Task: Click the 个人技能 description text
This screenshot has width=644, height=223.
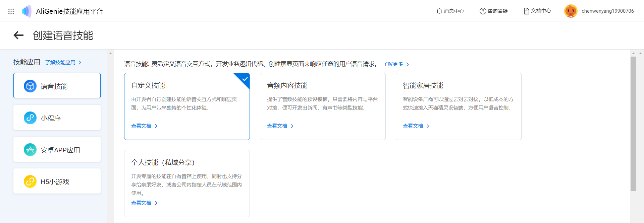Action: click(186, 184)
